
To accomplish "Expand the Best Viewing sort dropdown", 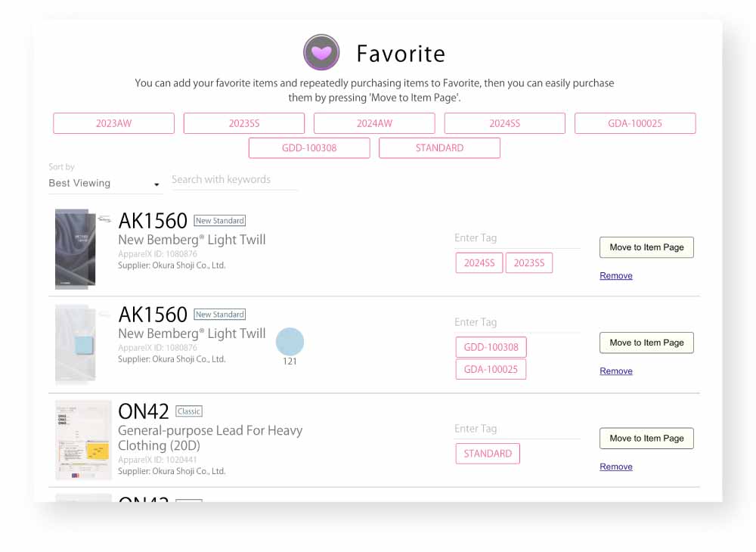I will click(x=105, y=183).
